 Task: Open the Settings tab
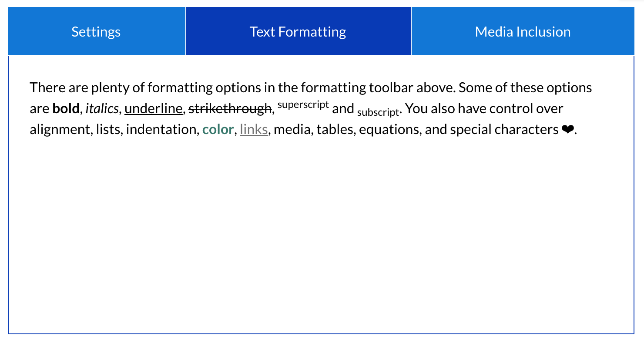[96, 32]
